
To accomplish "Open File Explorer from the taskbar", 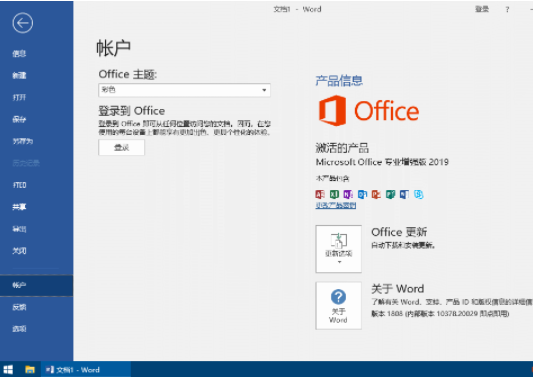I will pos(30,370).
